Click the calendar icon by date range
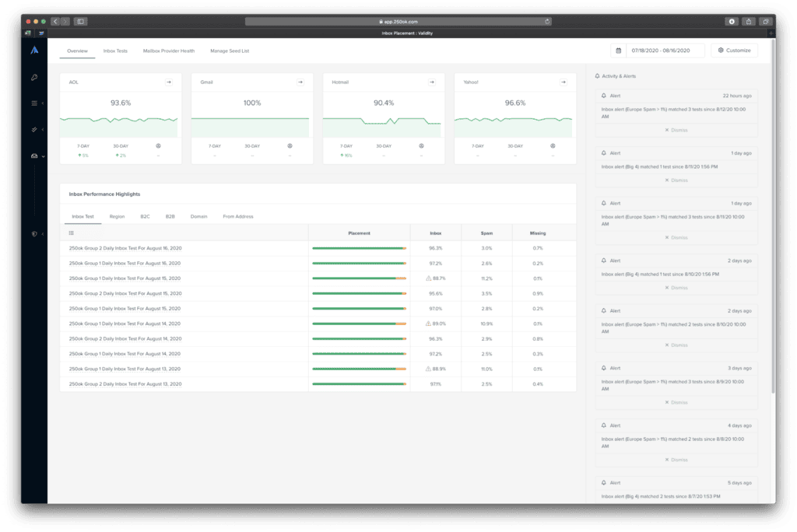This screenshot has height=532, width=797. coord(618,51)
